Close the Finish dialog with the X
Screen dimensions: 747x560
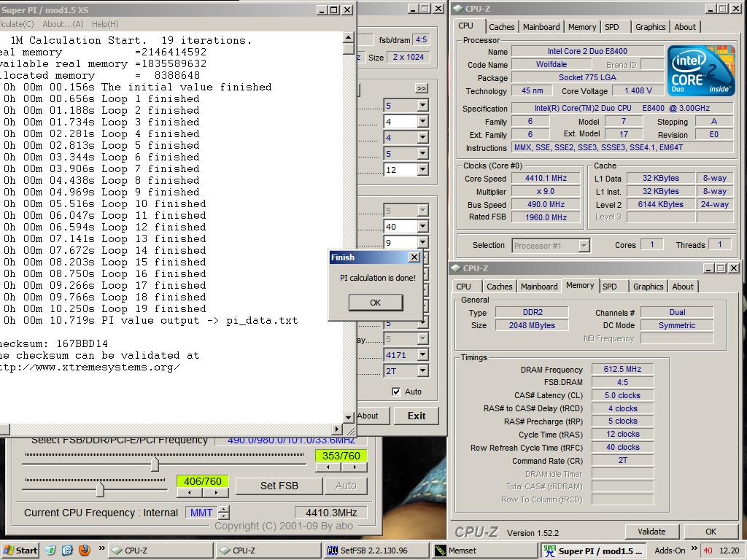click(414, 257)
